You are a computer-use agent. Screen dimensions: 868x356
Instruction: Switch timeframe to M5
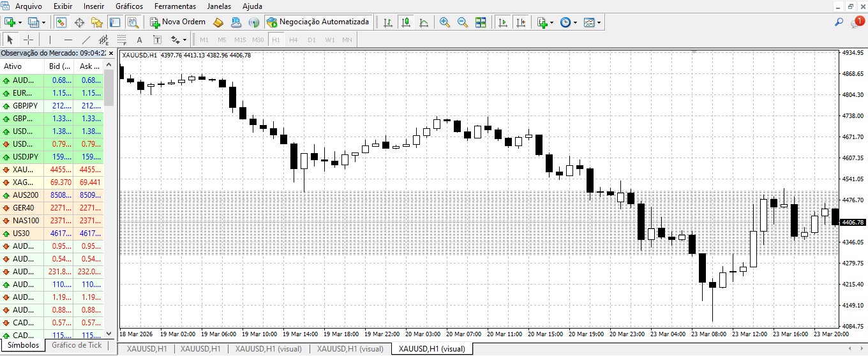point(222,40)
